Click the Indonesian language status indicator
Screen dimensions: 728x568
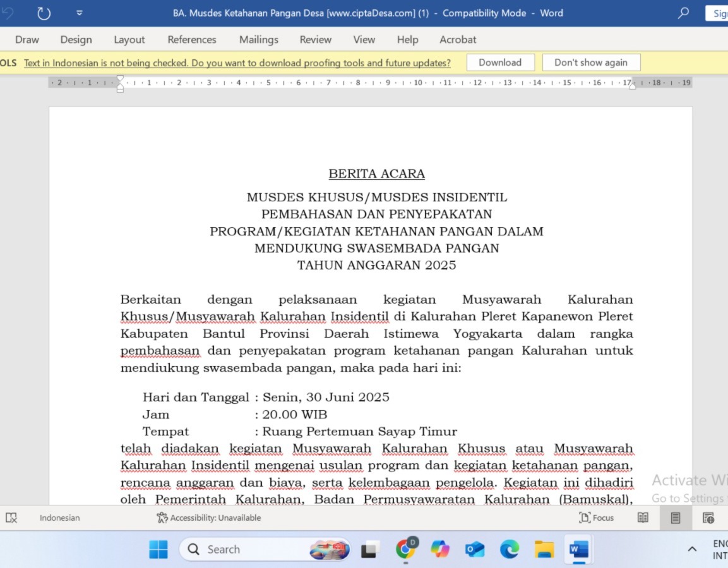59,518
